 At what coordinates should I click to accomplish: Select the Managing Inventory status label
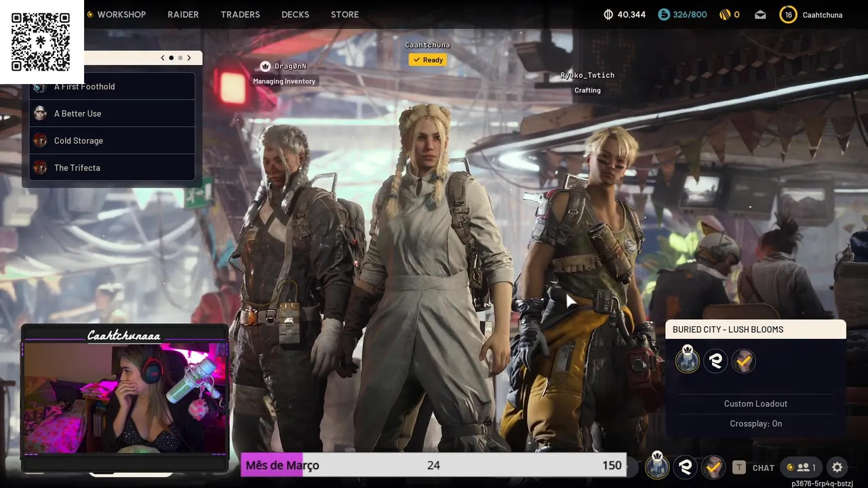coord(284,81)
